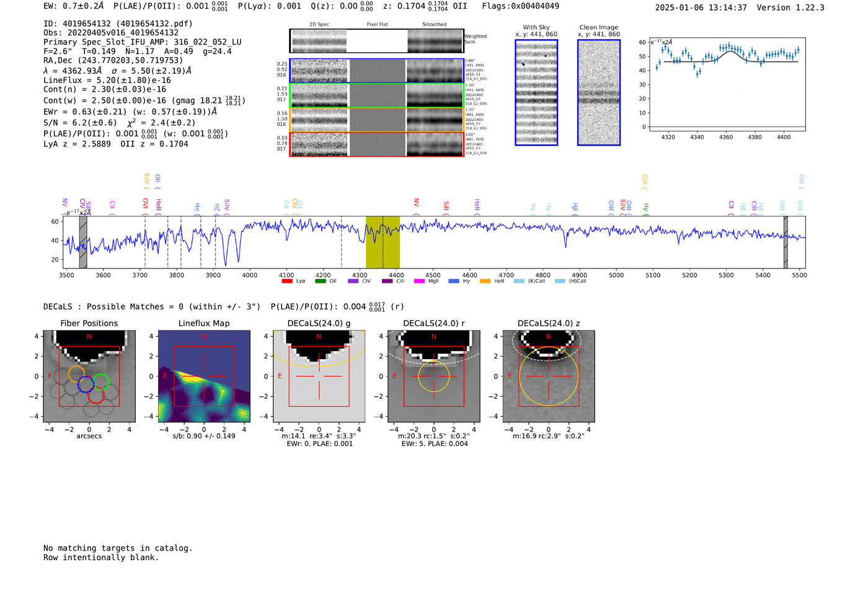868x591 pixels.
Task: Click the blue-bordered fiber smoothed spectrum
Action: pyautogui.click(x=435, y=71)
